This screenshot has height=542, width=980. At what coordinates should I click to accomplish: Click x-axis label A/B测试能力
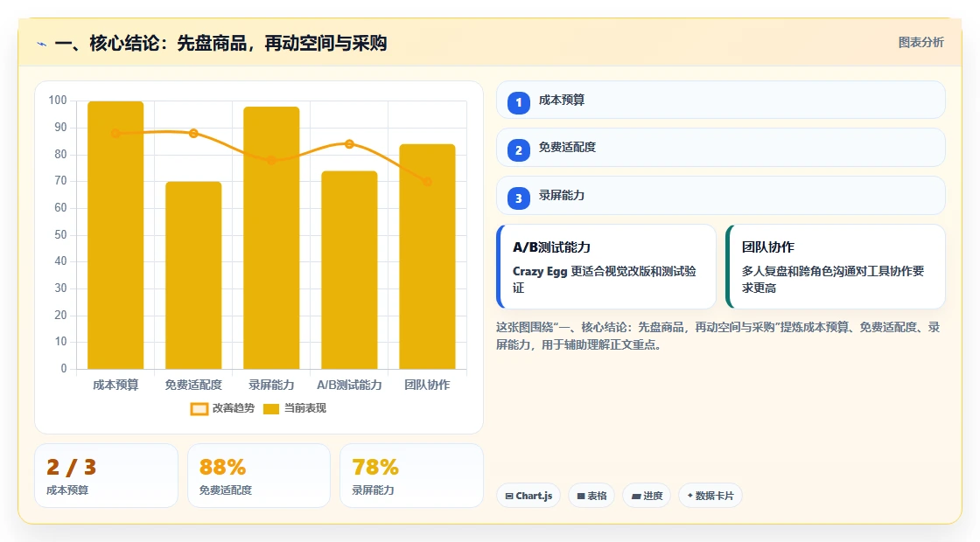pos(349,386)
